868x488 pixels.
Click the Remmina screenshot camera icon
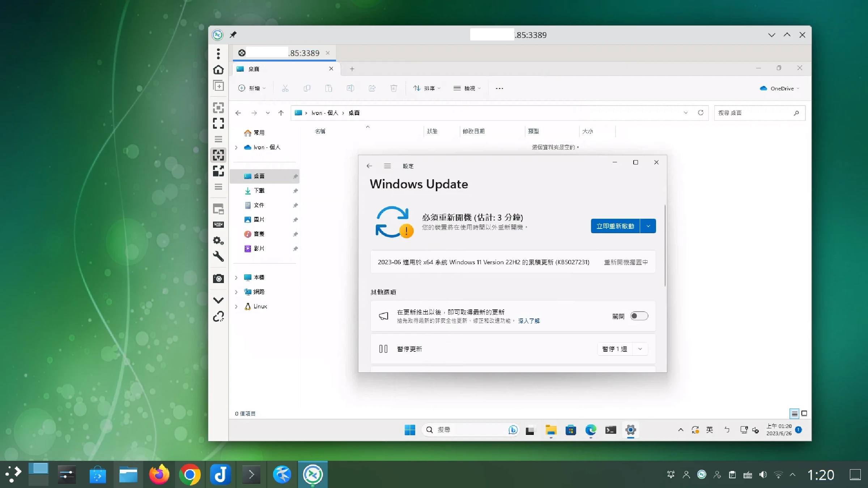(218, 278)
